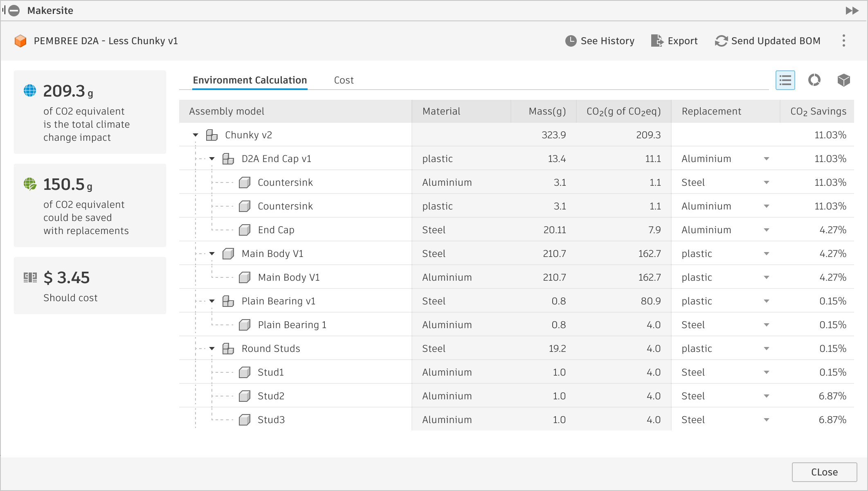Open See History
868x491 pixels.
click(x=600, y=41)
